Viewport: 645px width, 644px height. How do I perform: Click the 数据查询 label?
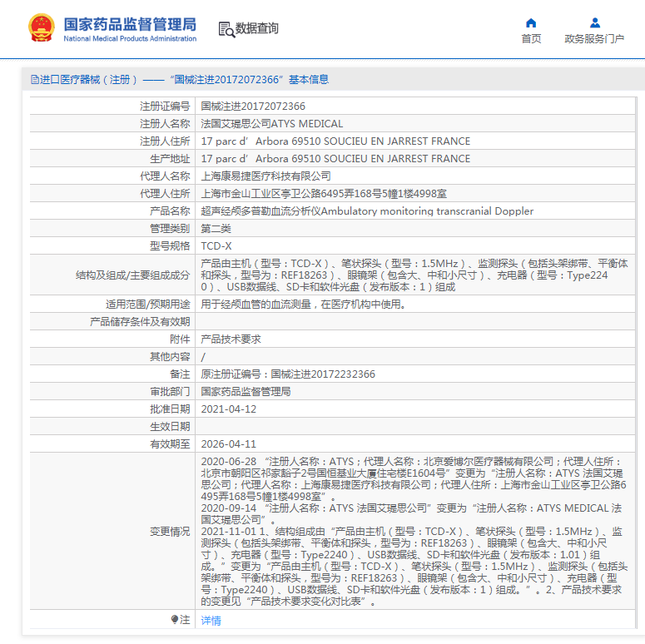pos(256,28)
